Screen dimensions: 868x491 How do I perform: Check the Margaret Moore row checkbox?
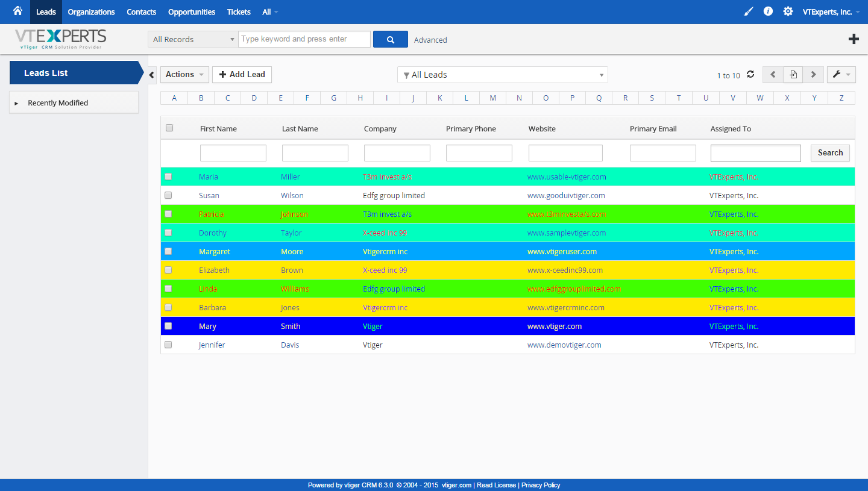(x=168, y=251)
